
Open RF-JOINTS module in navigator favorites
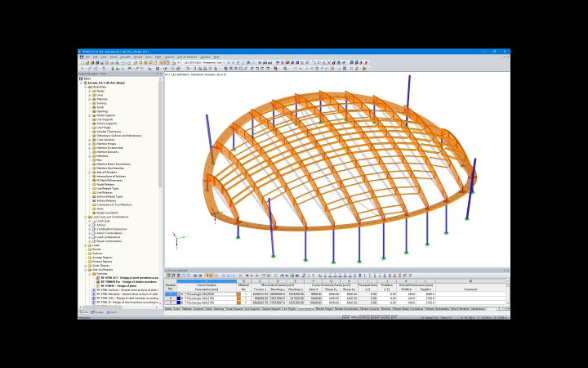(x=118, y=285)
